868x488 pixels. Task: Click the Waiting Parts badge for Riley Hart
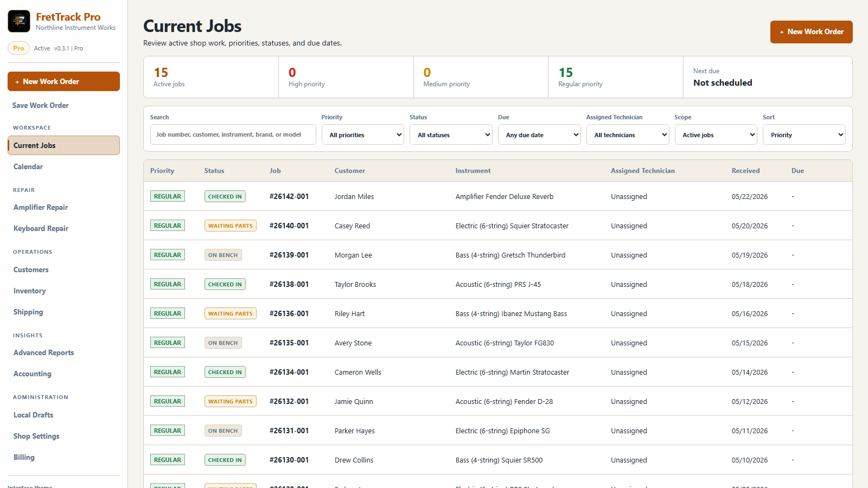[x=231, y=313]
